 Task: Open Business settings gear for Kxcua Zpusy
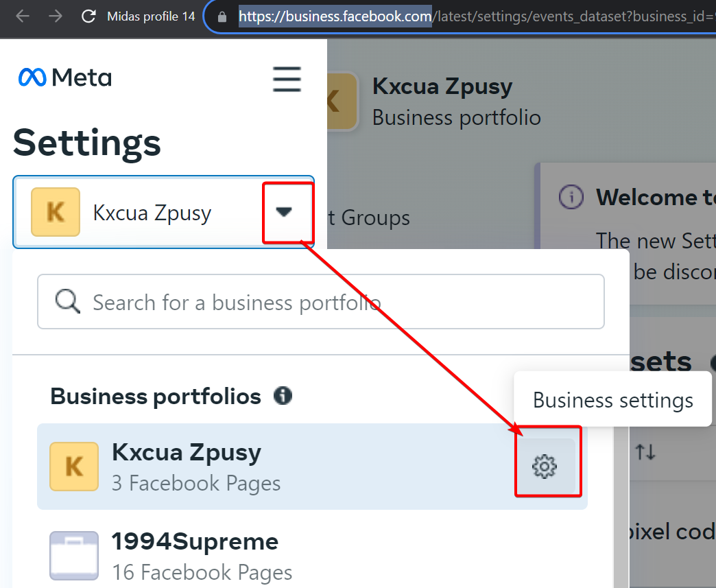(x=545, y=467)
